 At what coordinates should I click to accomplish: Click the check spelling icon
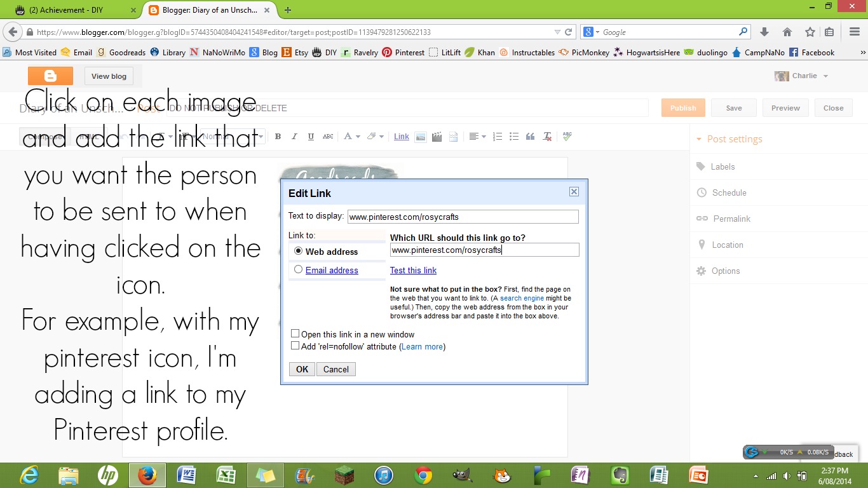point(567,137)
